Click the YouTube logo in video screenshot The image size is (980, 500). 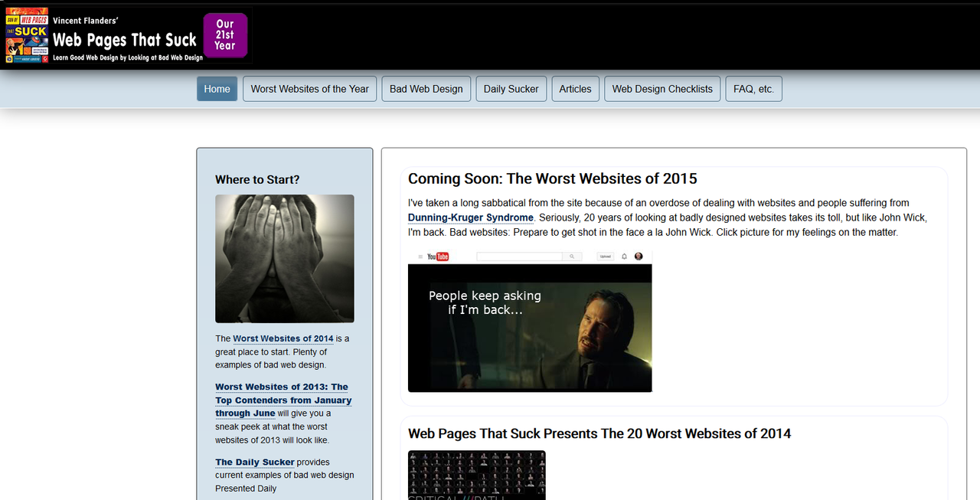pyautogui.click(x=437, y=257)
